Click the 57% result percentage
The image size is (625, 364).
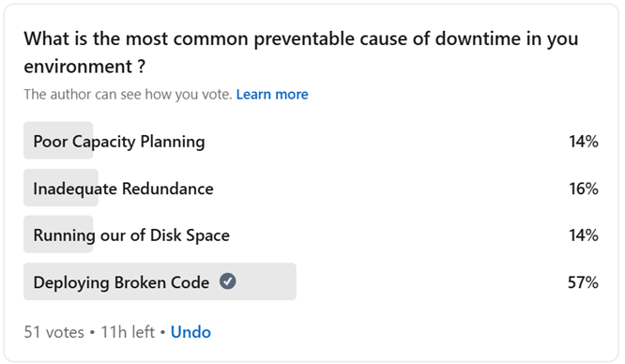click(583, 282)
